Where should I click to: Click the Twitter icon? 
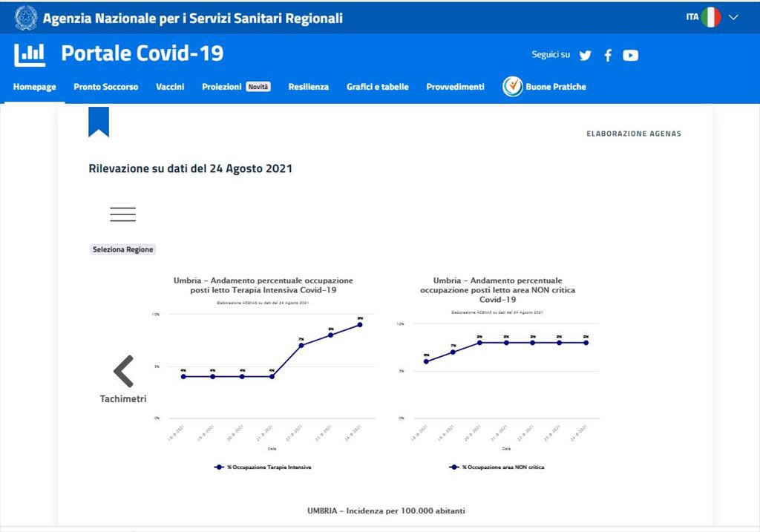click(x=585, y=56)
